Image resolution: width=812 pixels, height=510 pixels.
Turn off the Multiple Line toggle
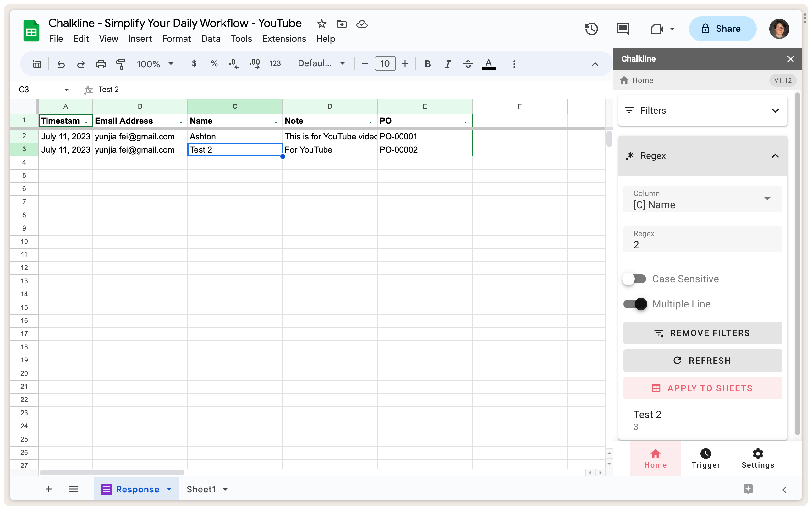point(635,304)
